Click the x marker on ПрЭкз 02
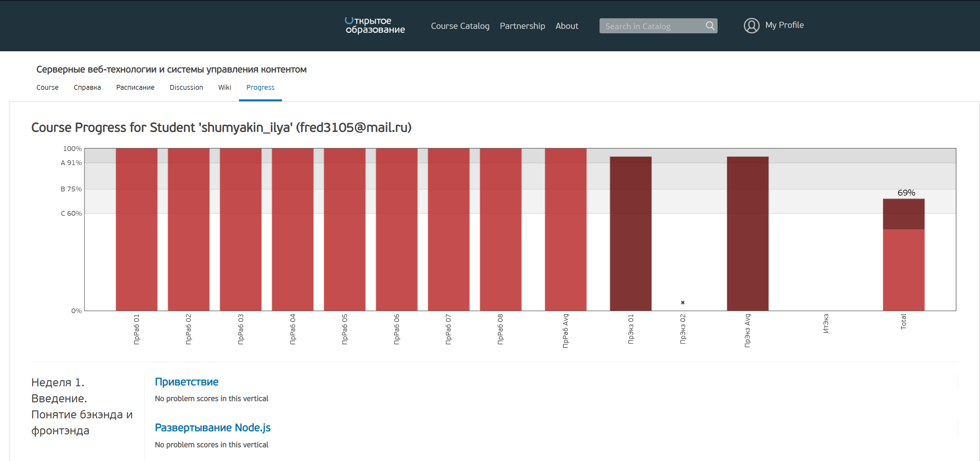980x461 pixels. tap(683, 303)
